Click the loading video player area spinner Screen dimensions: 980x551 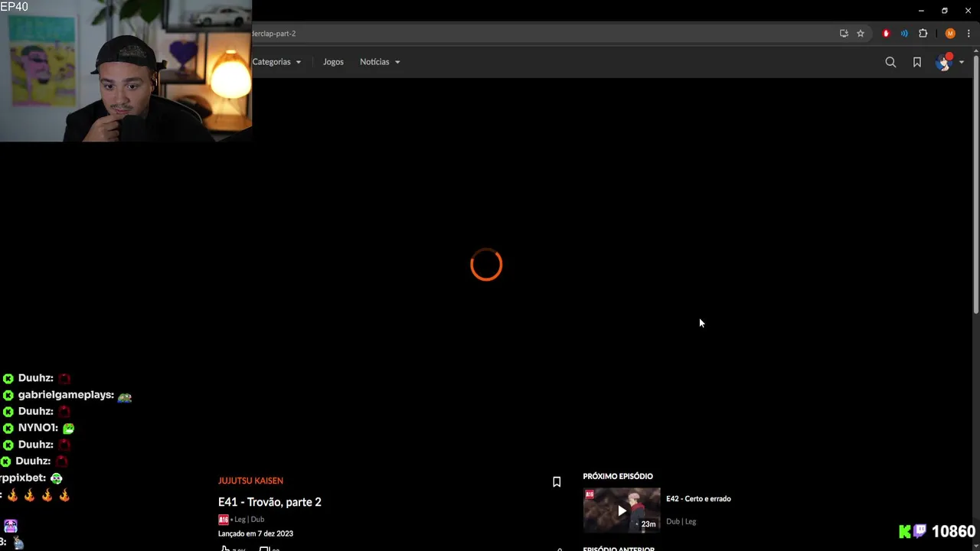(486, 265)
